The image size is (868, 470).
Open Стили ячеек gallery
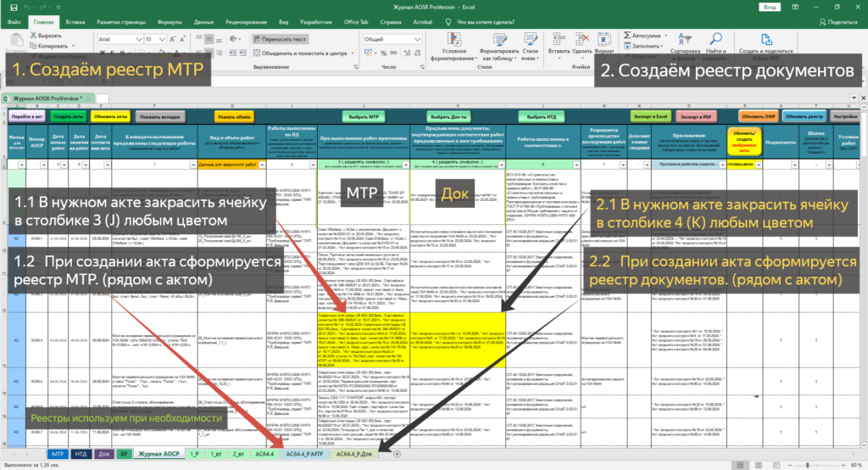point(530,48)
